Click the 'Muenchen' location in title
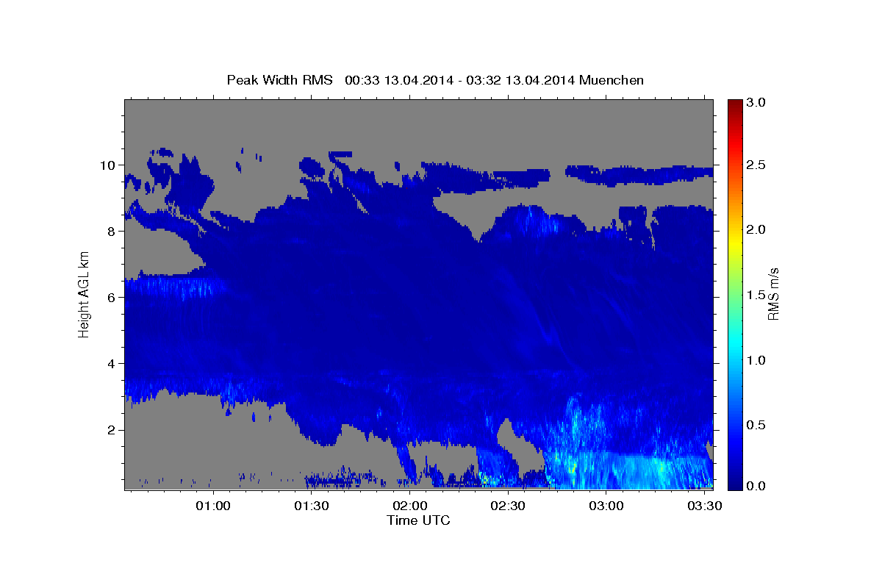 coord(612,79)
